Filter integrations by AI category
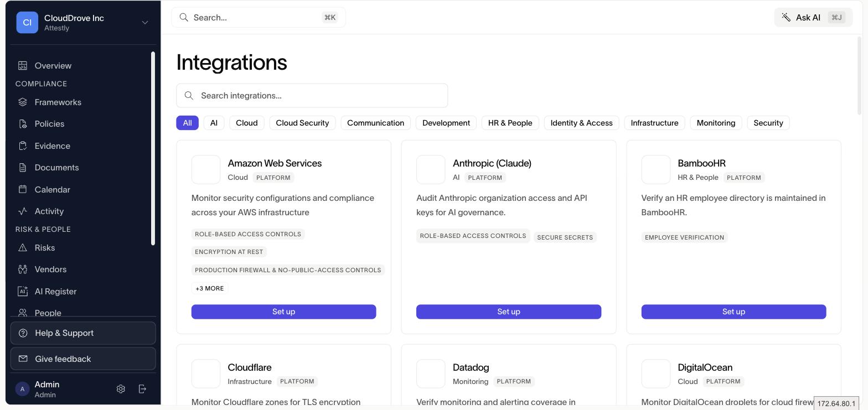This screenshot has width=868, height=410. [214, 123]
